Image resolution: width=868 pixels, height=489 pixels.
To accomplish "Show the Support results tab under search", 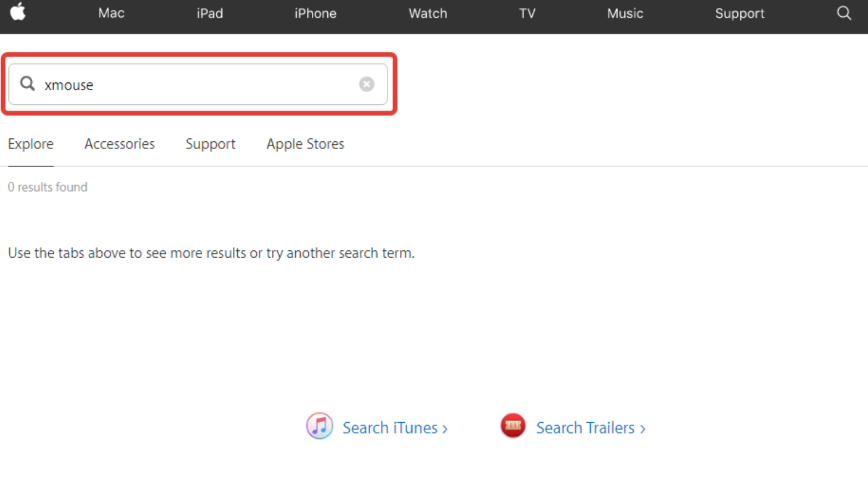I will click(210, 144).
